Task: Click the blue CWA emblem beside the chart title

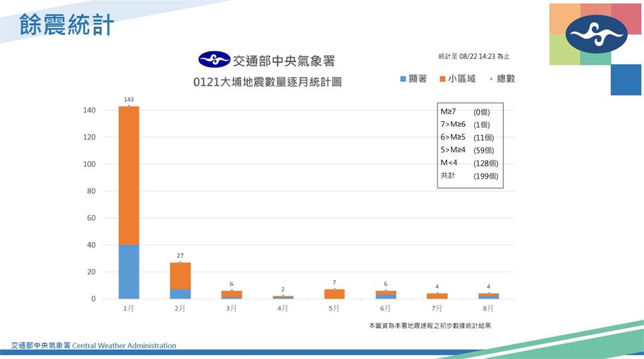Action: (x=214, y=60)
